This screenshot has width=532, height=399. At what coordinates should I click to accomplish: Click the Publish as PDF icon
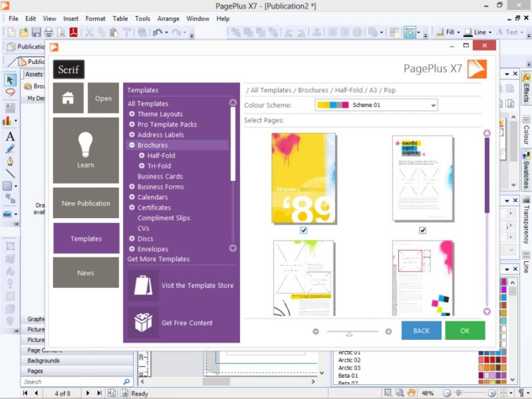click(73, 33)
